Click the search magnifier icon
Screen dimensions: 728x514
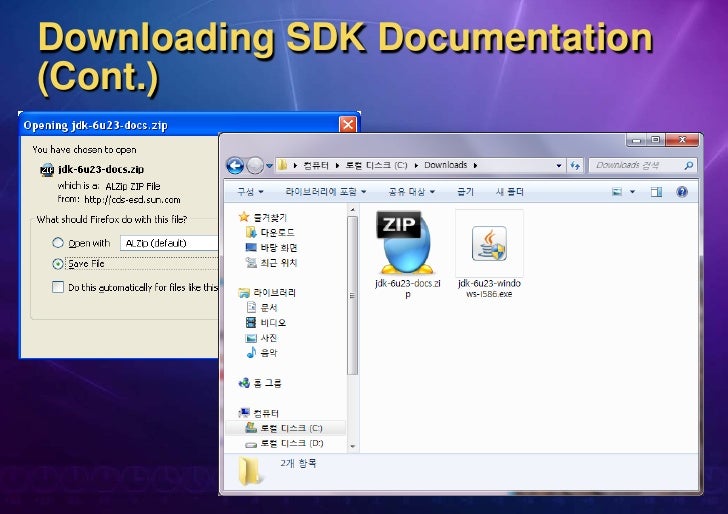pyautogui.click(x=689, y=165)
